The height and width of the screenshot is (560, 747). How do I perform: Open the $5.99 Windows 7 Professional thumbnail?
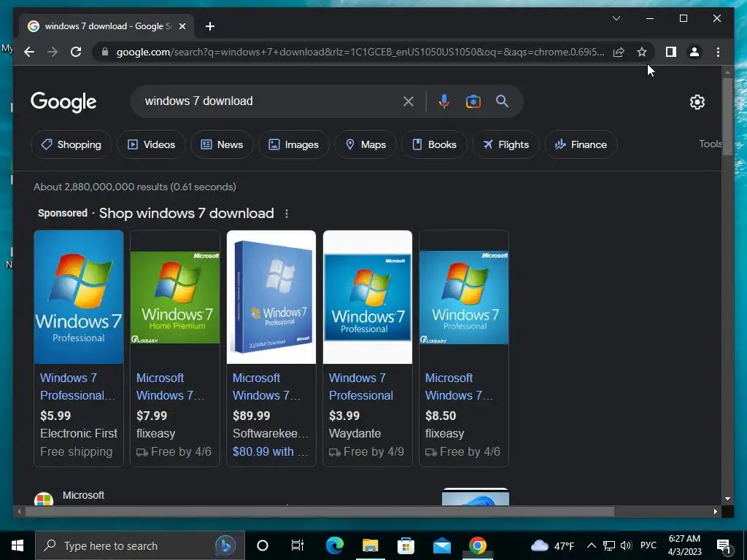79,297
